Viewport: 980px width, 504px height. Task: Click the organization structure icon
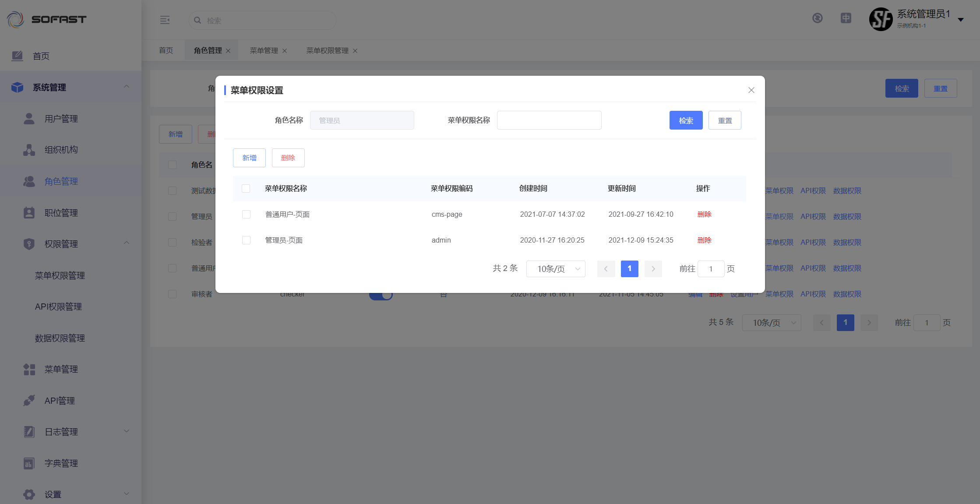coord(29,150)
